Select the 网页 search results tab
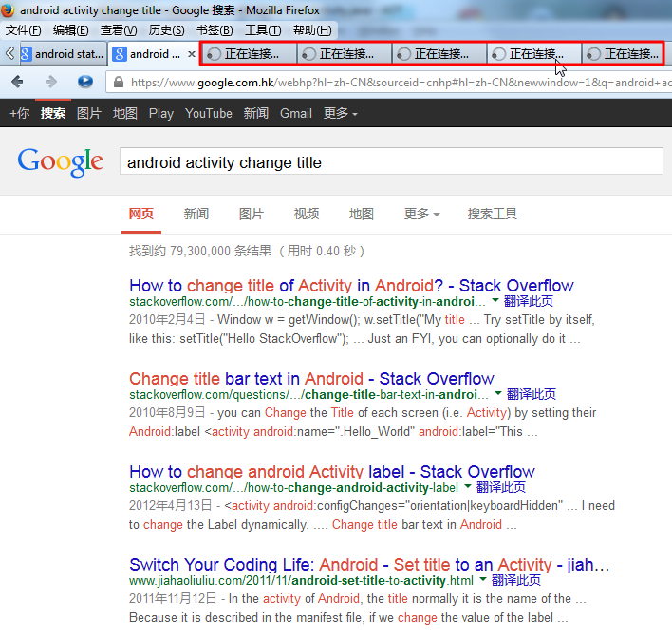The height and width of the screenshot is (639, 672). point(141,214)
